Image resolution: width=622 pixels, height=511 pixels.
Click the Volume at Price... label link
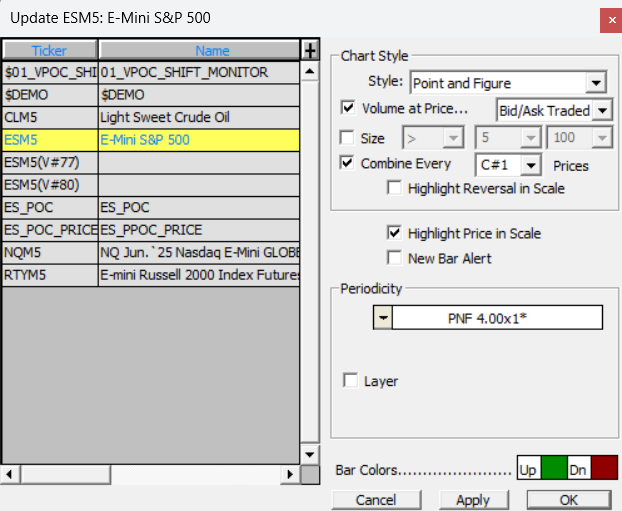pos(415,108)
